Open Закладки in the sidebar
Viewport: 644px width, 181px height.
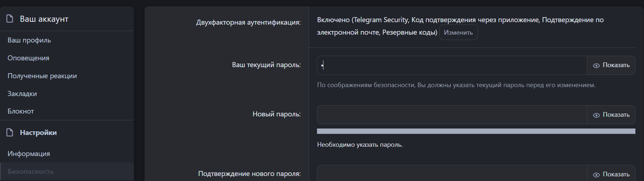[x=22, y=94]
